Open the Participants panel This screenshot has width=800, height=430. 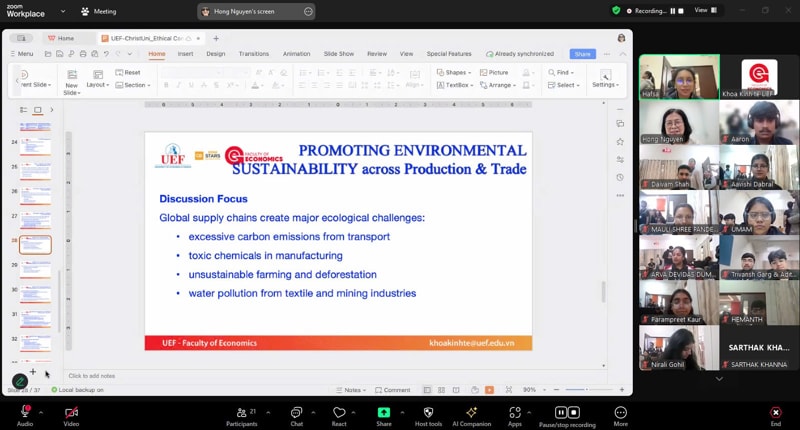click(241, 412)
